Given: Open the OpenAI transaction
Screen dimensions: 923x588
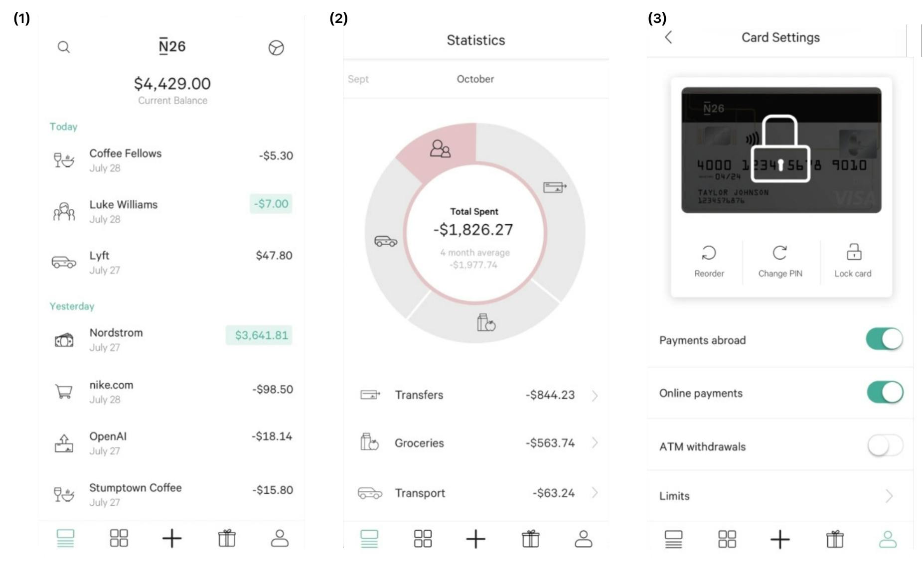Looking at the screenshot, I should 172,443.
